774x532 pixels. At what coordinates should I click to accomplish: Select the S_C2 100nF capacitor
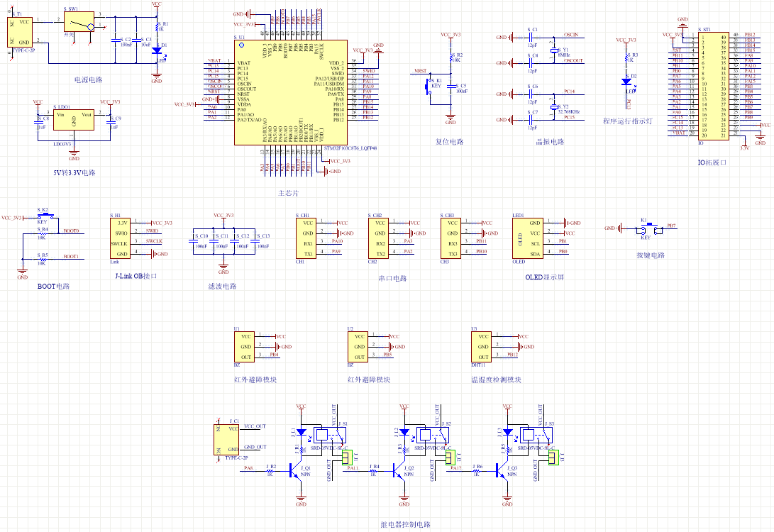pyautogui.click(x=116, y=40)
